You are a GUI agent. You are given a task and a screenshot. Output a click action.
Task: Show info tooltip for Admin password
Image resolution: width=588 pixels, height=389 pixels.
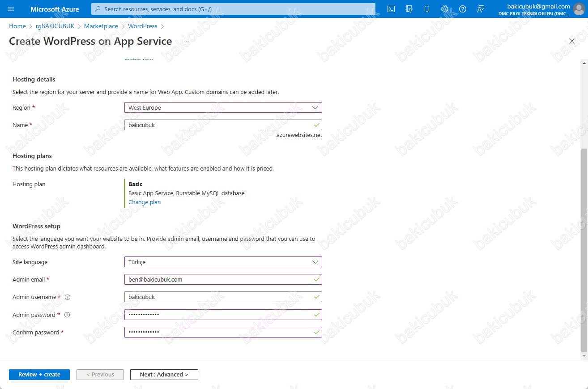[67, 315]
